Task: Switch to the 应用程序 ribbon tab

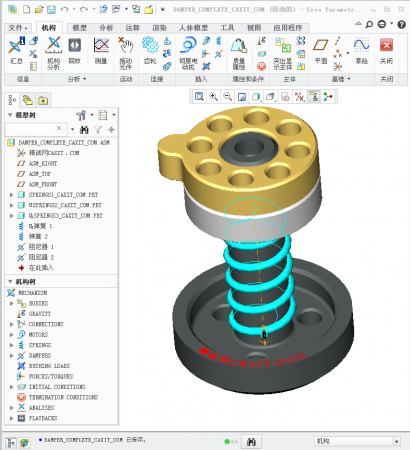Action: [288, 28]
